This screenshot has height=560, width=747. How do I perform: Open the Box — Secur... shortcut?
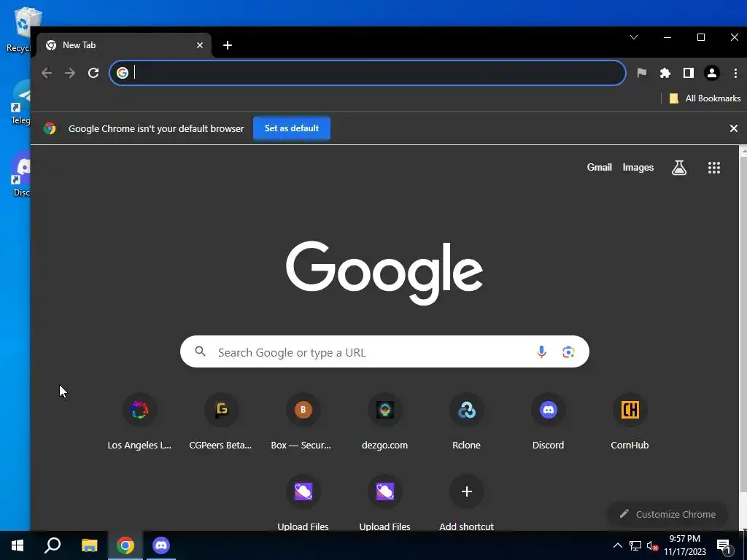(x=303, y=422)
